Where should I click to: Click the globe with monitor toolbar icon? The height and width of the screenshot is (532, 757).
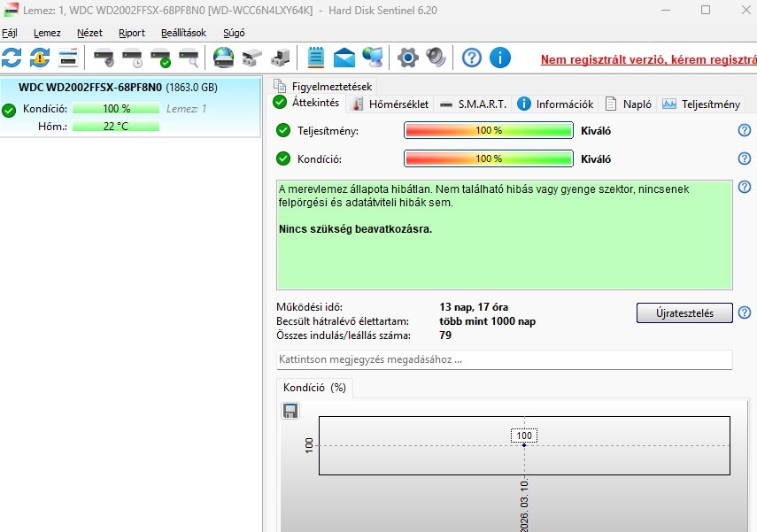pos(373,58)
